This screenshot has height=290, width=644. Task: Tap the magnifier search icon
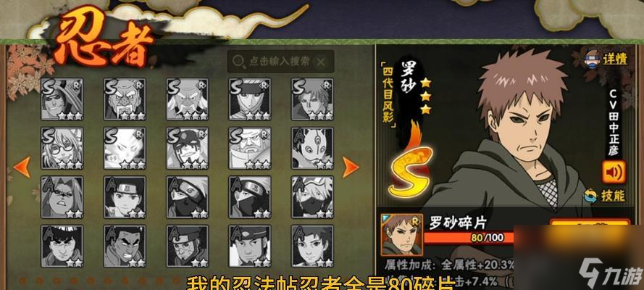coord(238,62)
